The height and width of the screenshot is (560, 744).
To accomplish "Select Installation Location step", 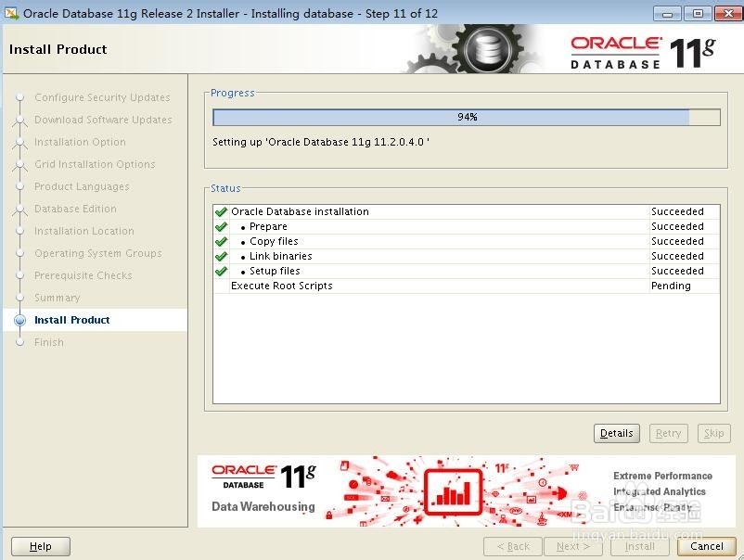I will pyautogui.click(x=84, y=231).
